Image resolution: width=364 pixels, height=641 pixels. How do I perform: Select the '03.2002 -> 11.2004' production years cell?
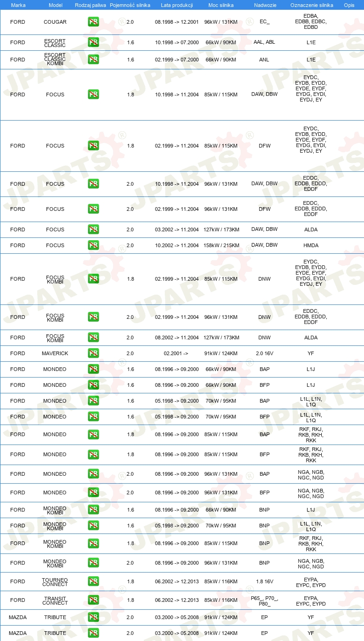(x=177, y=229)
